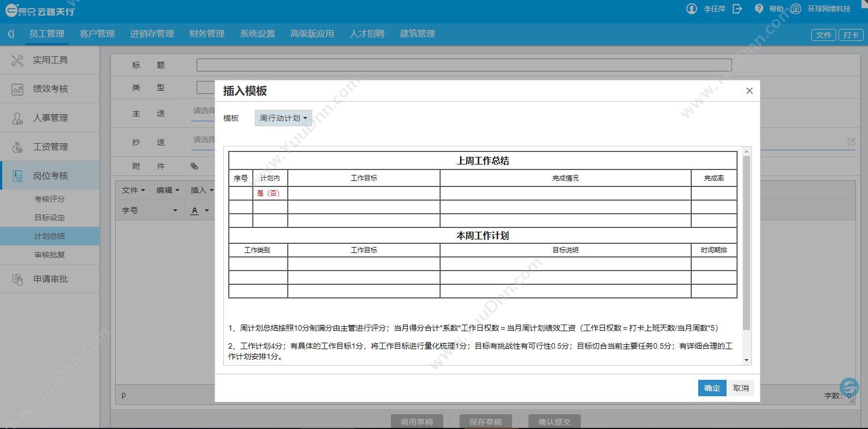This screenshot has width=868, height=429.
Task: Open the editor 编辑 dropdown menu
Action: (168, 190)
